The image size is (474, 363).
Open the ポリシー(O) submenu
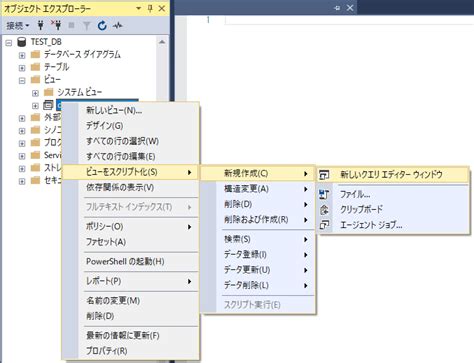pyautogui.click(x=131, y=227)
